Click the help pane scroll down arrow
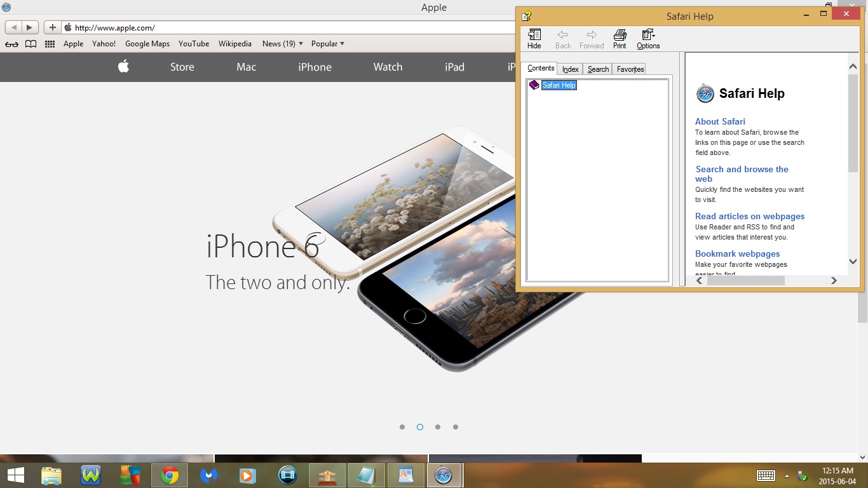The width and height of the screenshot is (868, 488). (853, 261)
